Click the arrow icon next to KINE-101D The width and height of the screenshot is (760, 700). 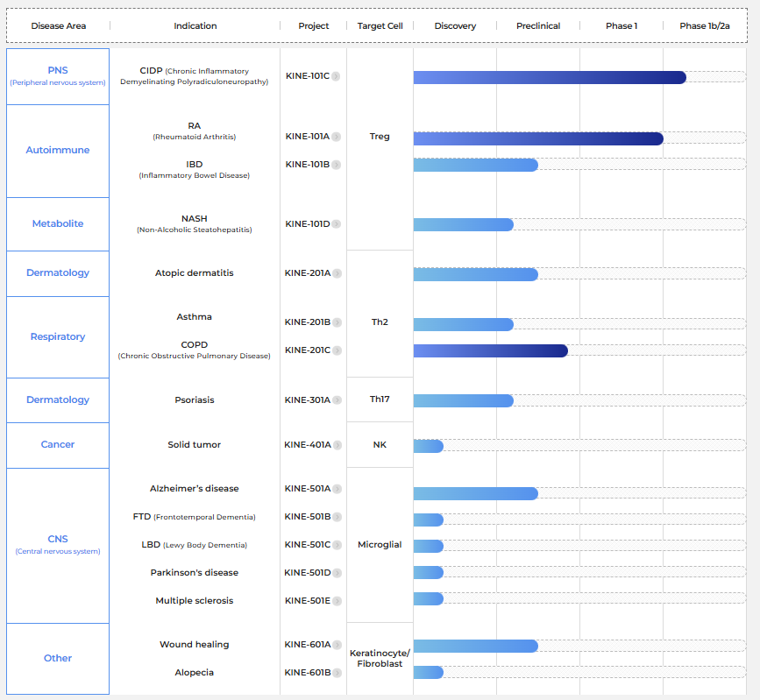[x=337, y=224]
